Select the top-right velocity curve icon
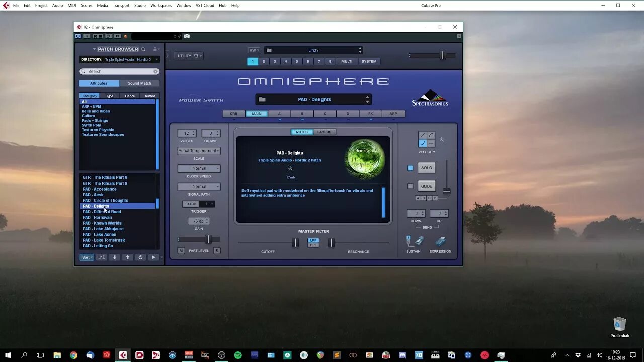The height and width of the screenshot is (362, 644). 431,135
